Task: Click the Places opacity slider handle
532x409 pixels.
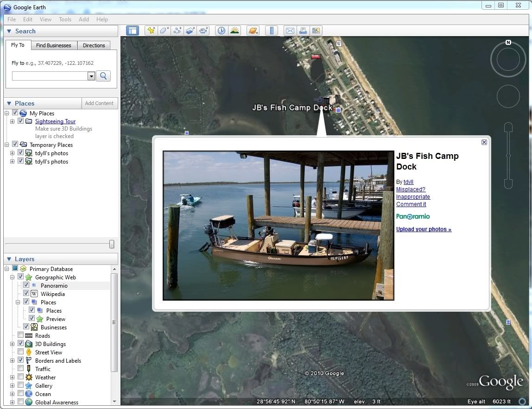Action: coord(112,244)
